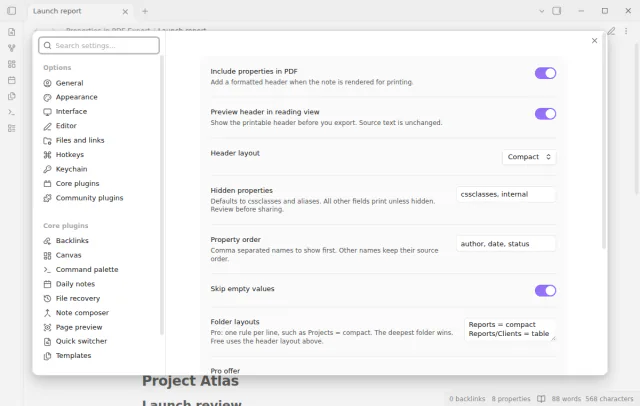Close the Launch report tab
Image resolution: width=640 pixels, height=406 pixels.
[125, 12]
